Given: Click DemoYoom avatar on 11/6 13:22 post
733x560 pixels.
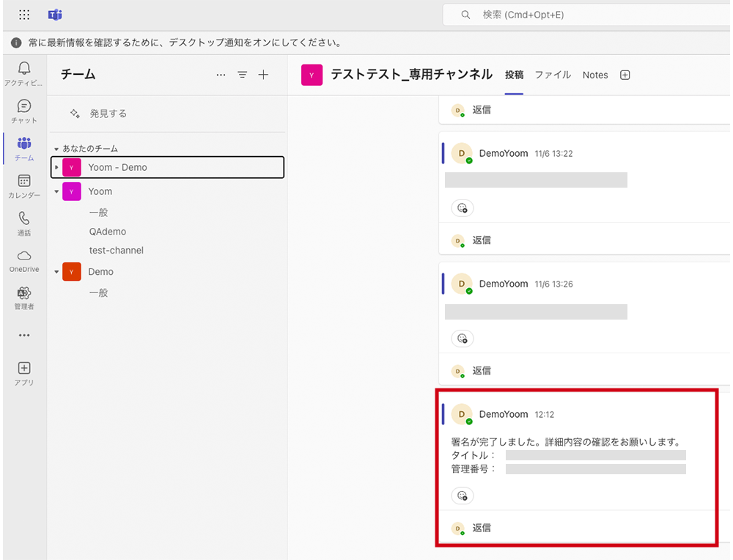Looking at the screenshot, I should click(462, 154).
